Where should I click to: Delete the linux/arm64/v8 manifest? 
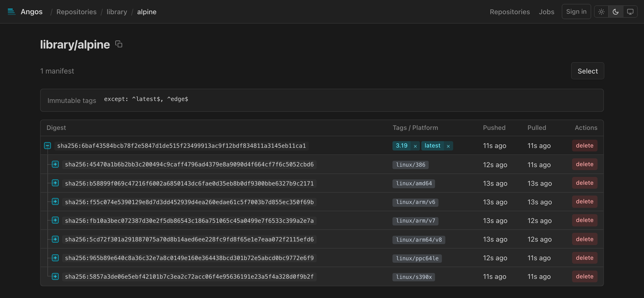[585, 239]
